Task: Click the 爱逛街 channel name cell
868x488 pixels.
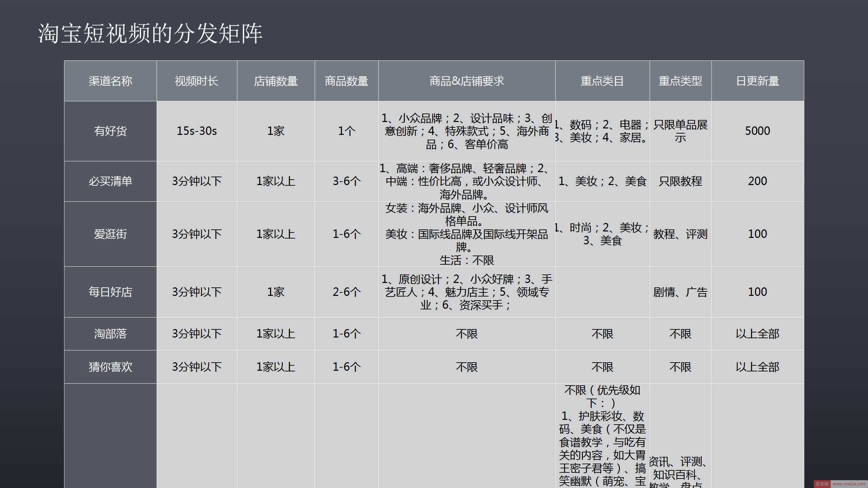Action: (111, 234)
